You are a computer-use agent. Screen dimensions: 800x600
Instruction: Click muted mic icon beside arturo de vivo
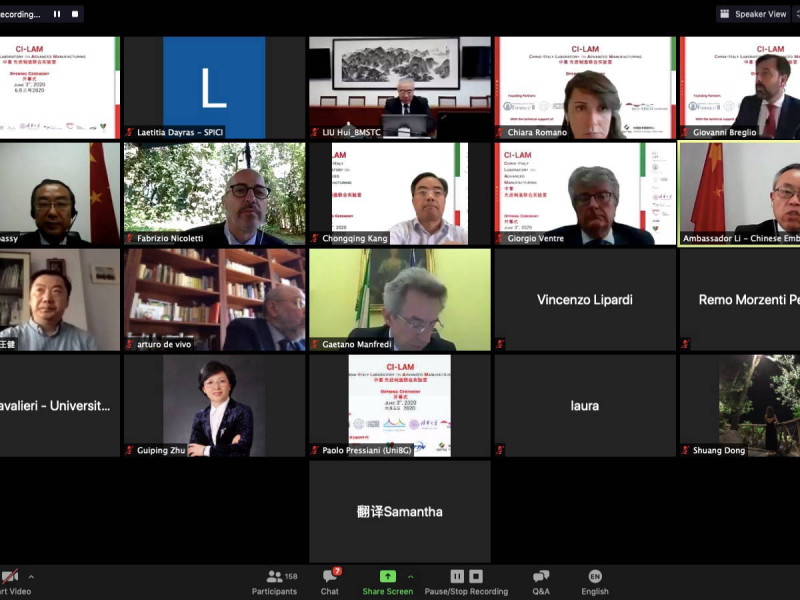click(x=130, y=344)
